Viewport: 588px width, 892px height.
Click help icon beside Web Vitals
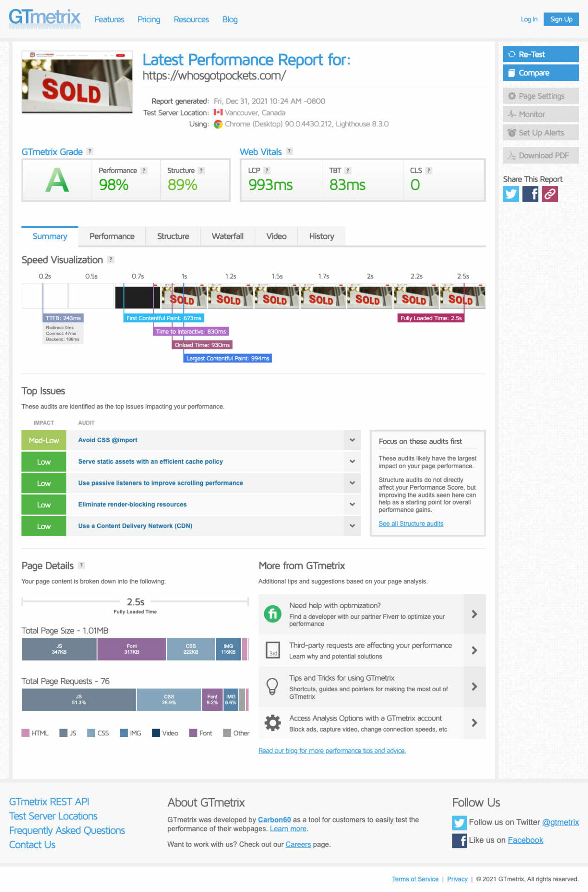[289, 151]
